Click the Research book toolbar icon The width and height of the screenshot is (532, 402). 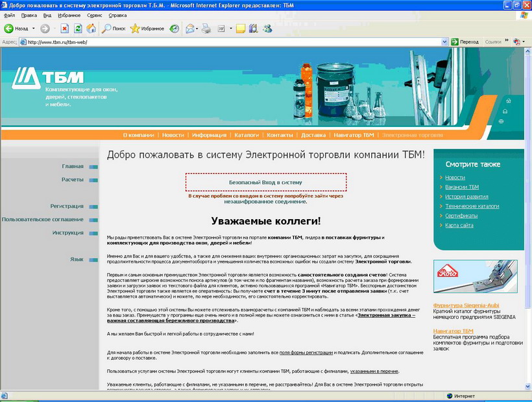(x=254, y=29)
